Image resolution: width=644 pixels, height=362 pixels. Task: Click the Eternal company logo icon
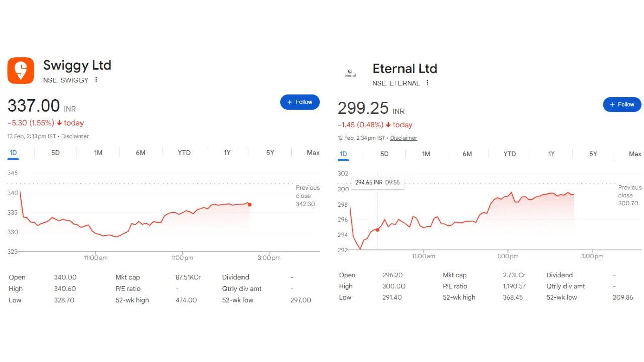click(350, 73)
